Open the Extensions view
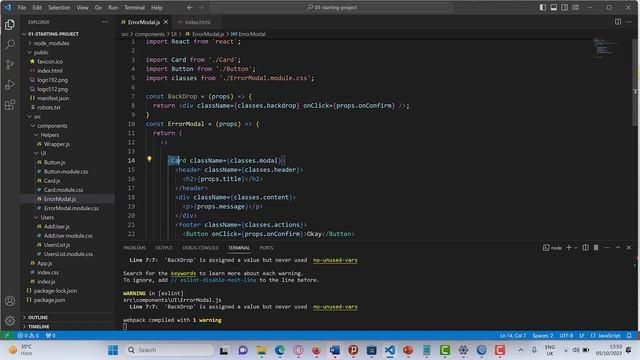The image size is (640, 360). tap(10, 104)
